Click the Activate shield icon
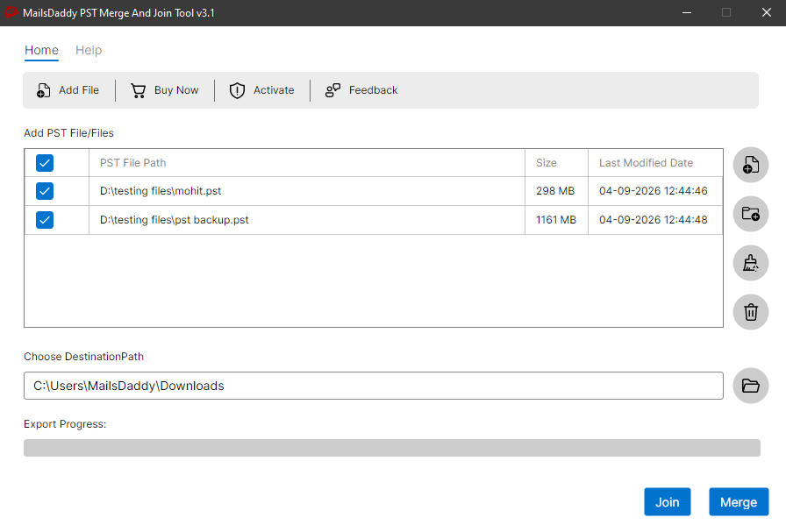Viewport: 786px width, 532px height. [237, 90]
